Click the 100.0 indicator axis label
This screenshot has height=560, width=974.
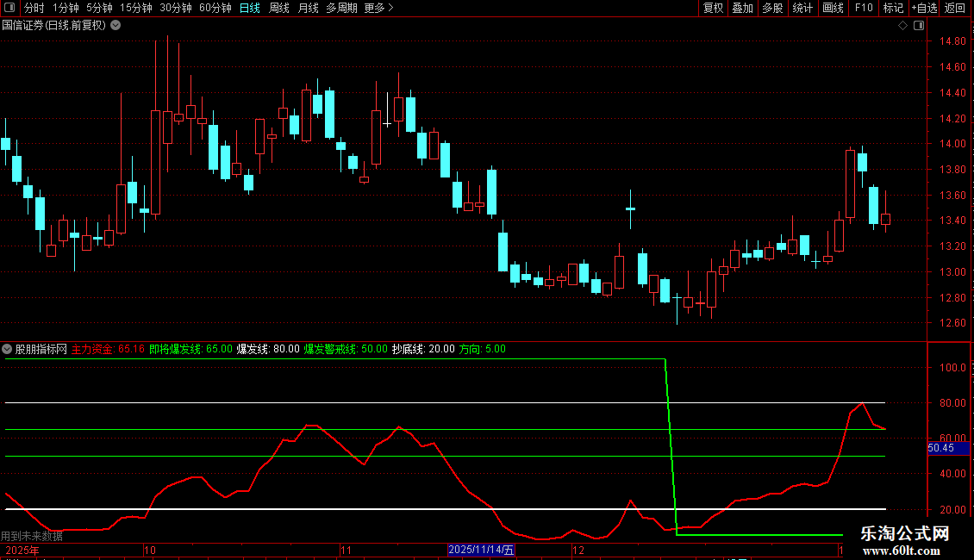point(952,368)
